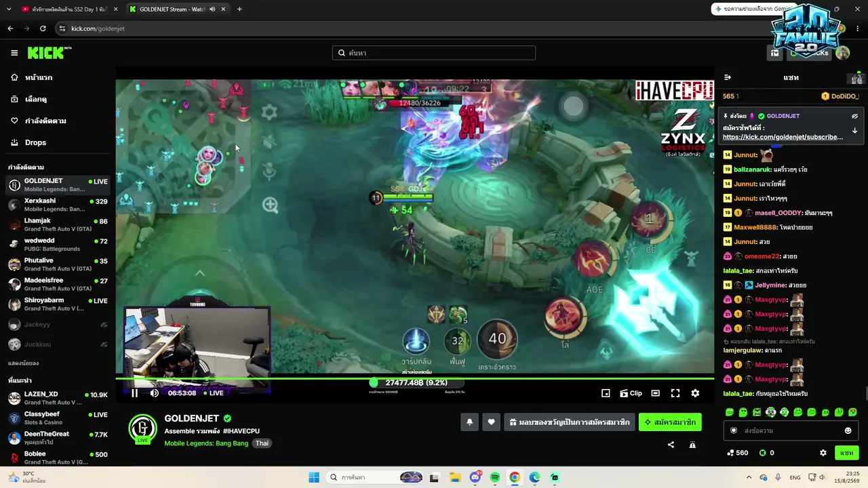Go back to the previous page
The height and width of the screenshot is (488, 868).
point(10,28)
